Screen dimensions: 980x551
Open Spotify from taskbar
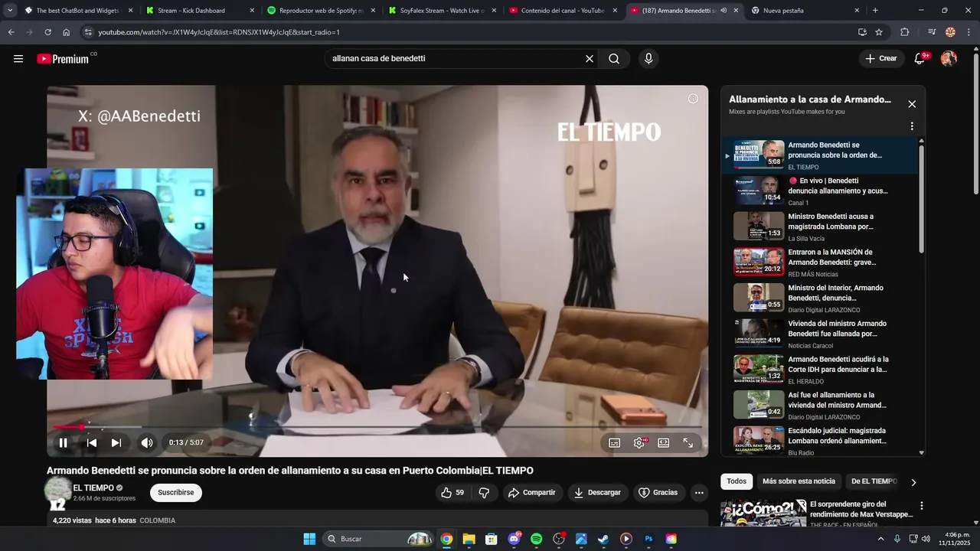pos(537,539)
